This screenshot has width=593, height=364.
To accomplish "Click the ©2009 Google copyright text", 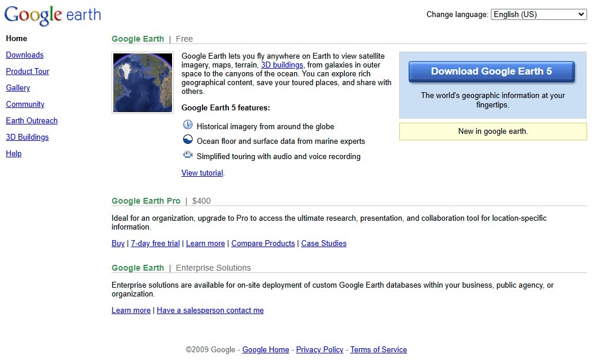I will [210, 350].
